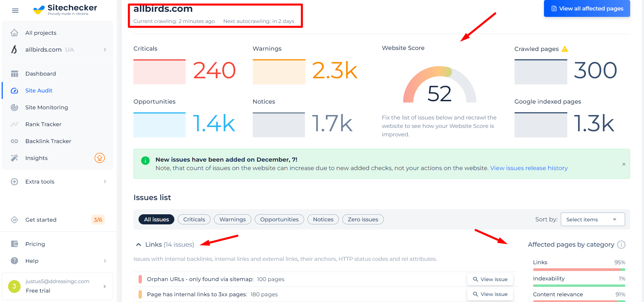
Task: Click the Opportunities 1.4k count
Action: [x=214, y=123]
